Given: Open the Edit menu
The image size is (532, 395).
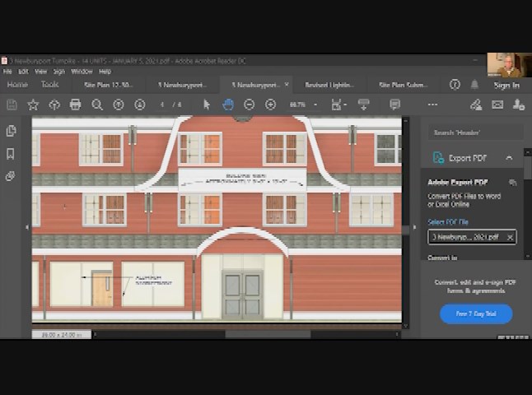Looking at the screenshot, I should (23, 72).
